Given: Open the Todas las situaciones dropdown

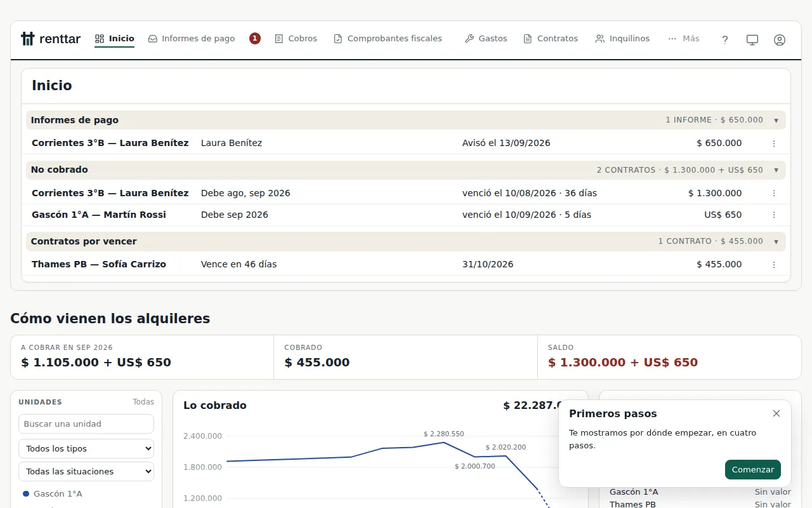Looking at the screenshot, I should [x=86, y=471].
